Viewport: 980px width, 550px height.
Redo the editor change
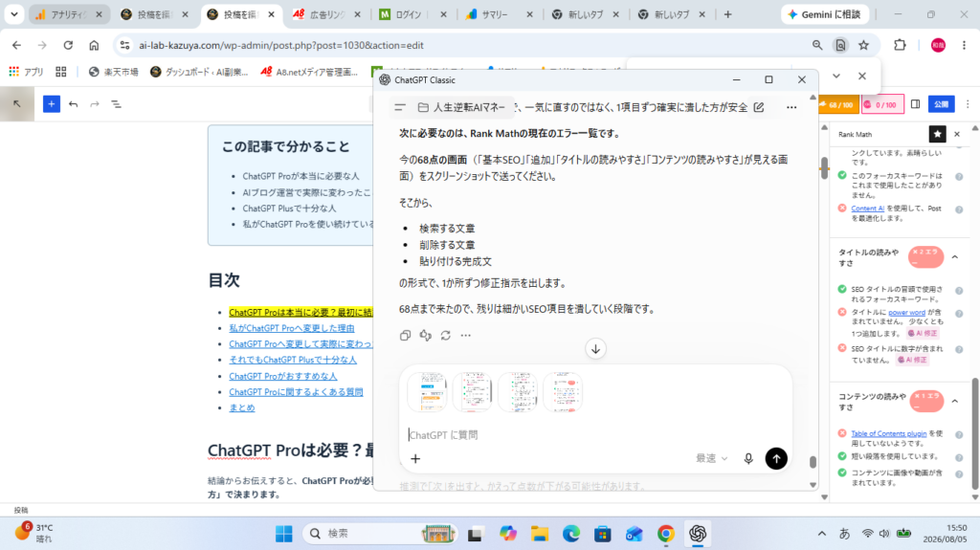(95, 103)
